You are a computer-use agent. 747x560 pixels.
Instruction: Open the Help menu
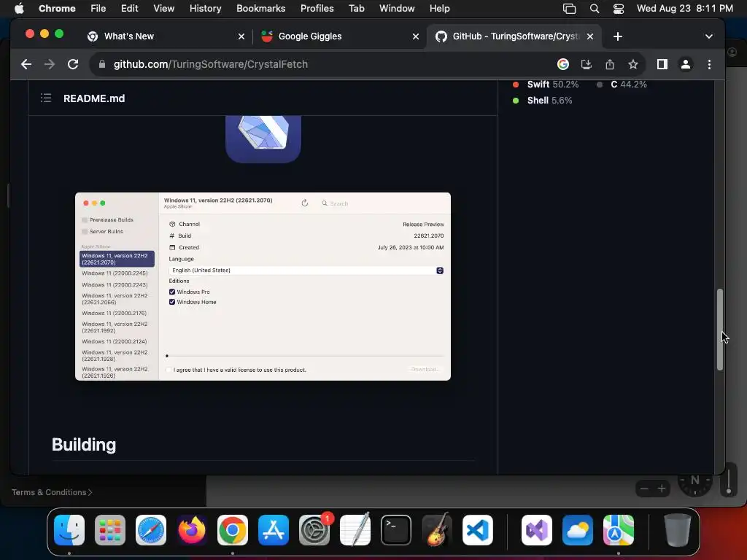pyautogui.click(x=439, y=8)
